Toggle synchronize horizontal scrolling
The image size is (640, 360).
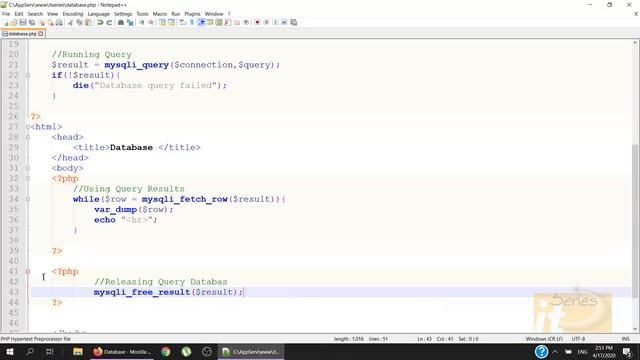tap(171, 22)
